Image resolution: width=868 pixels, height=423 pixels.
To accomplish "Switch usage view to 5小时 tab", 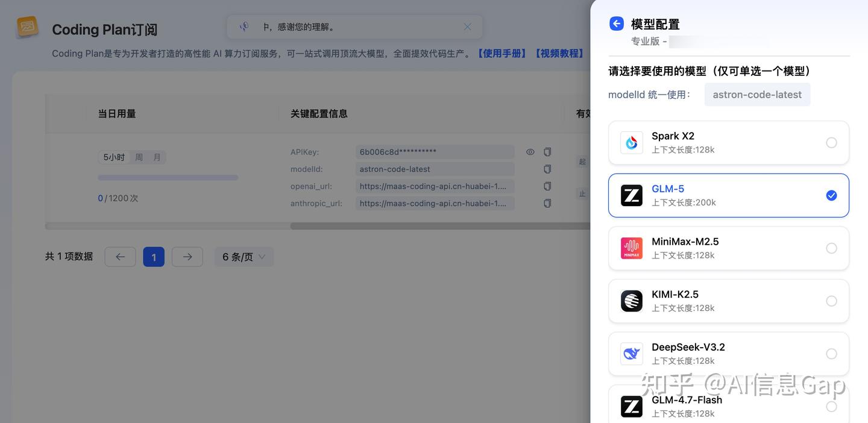I will 114,157.
